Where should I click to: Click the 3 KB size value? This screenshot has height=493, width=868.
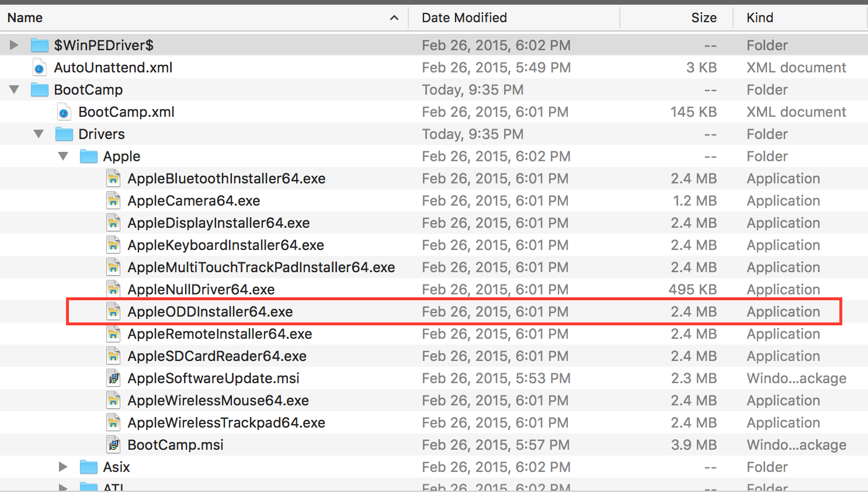click(702, 67)
